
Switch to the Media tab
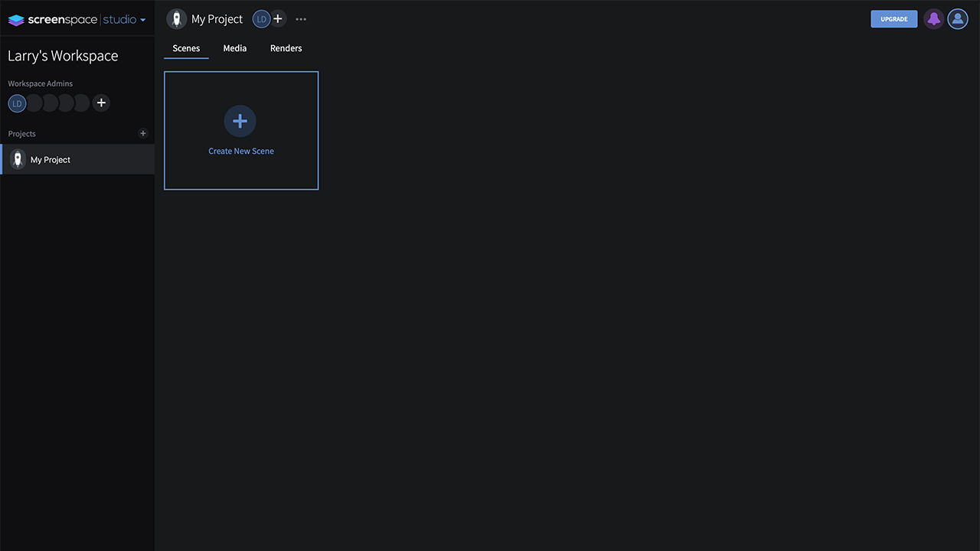click(x=235, y=48)
